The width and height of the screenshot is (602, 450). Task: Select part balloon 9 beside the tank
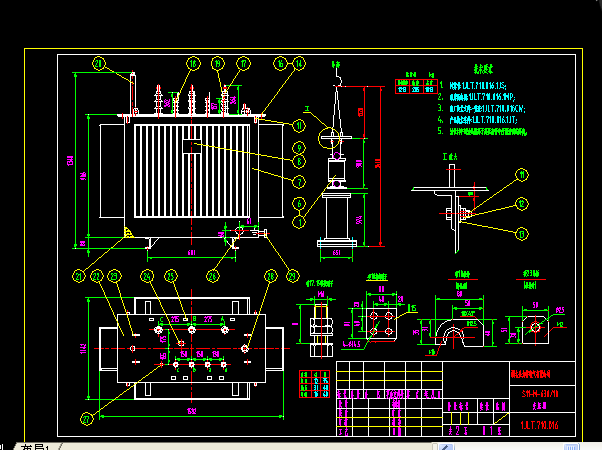tap(299, 147)
